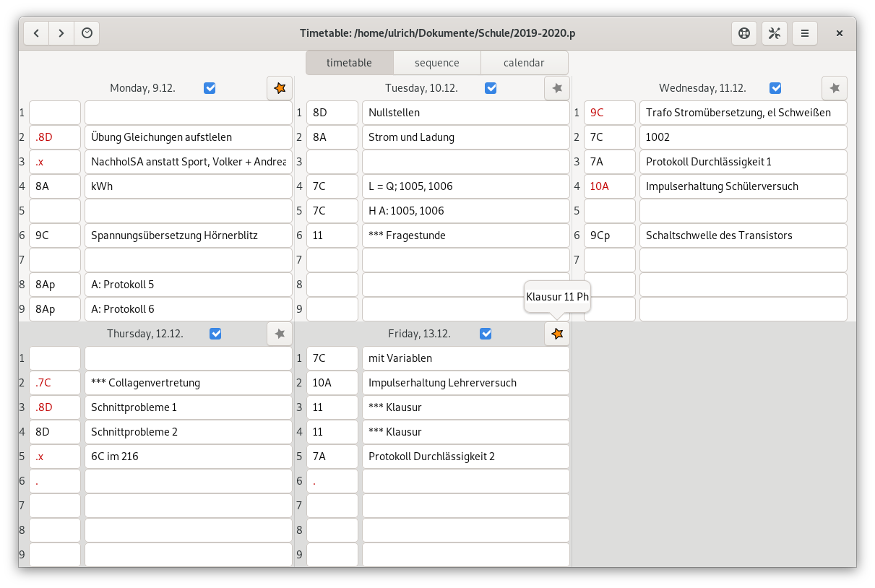This screenshot has width=875, height=588.
Task: Switch to the sequence tab
Action: [x=437, y=63]
